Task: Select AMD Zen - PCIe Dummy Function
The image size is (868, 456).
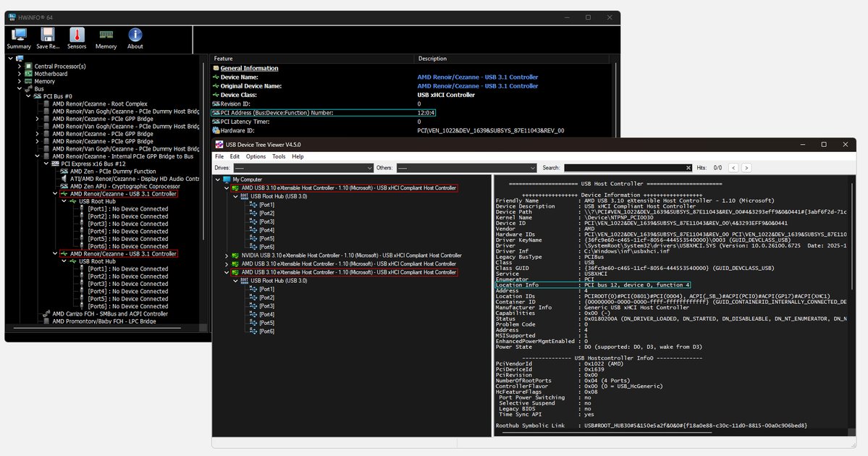Action: 113,172
